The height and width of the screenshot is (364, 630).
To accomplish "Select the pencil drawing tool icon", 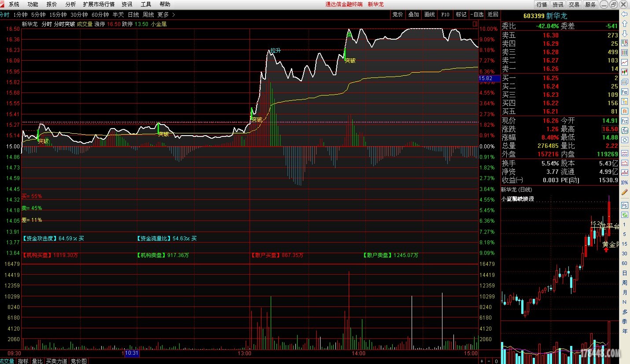I will pos(624,192).
